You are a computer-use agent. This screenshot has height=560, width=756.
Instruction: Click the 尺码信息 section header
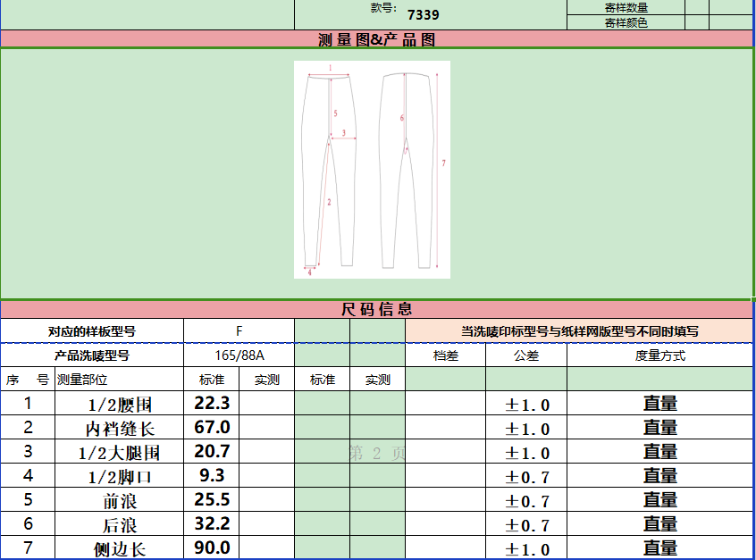pos(377,310)
